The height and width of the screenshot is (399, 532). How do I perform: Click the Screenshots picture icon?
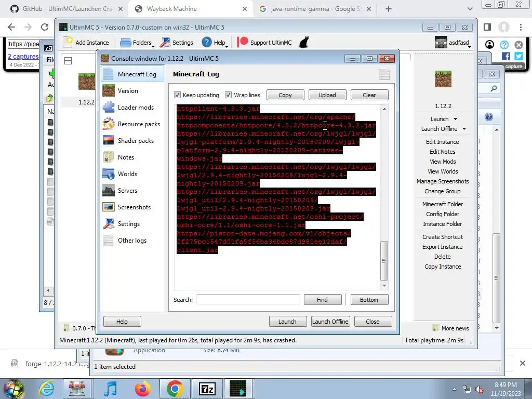tap(109, 207)
